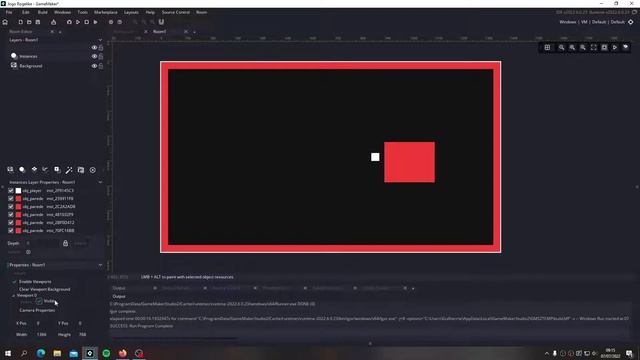This screenshot has width=640, height=360.
Task: Stop the running game
Action: tap(87, 22)
